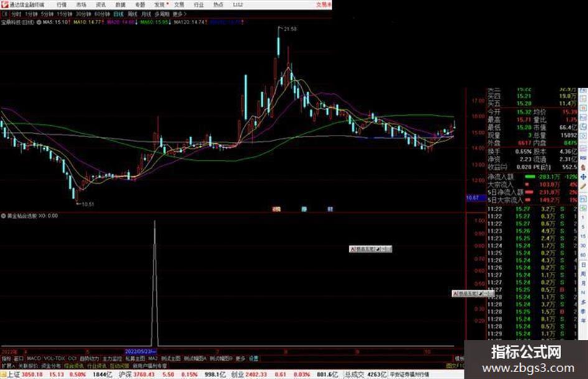Open the 新用户福利专享 link
588x379 pixels.
(149, 366)
